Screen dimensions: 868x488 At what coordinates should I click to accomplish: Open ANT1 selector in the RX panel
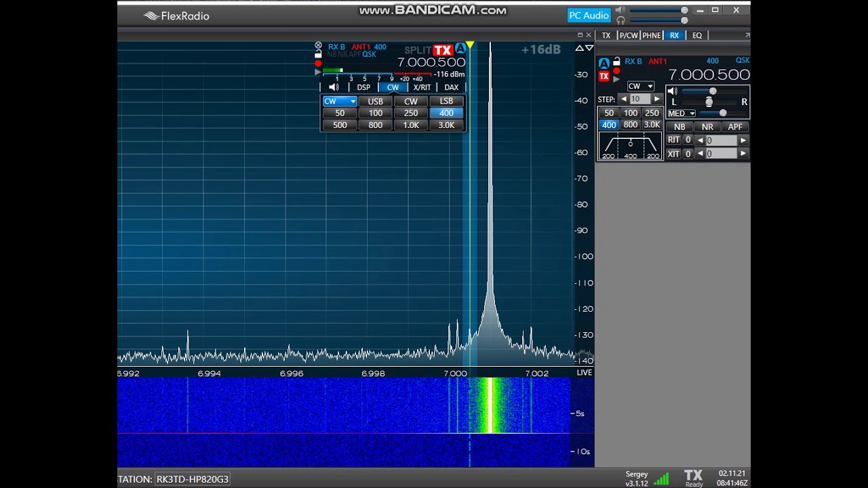tap(658, 62)
